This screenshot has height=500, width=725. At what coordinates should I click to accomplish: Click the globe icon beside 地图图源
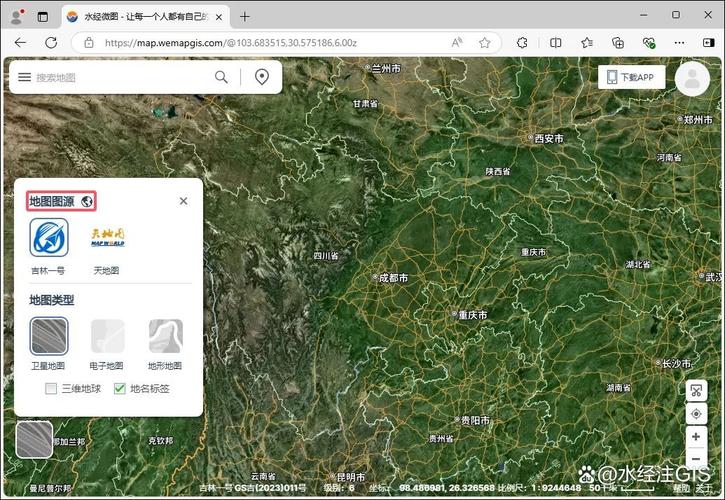[x=86, y=202]
